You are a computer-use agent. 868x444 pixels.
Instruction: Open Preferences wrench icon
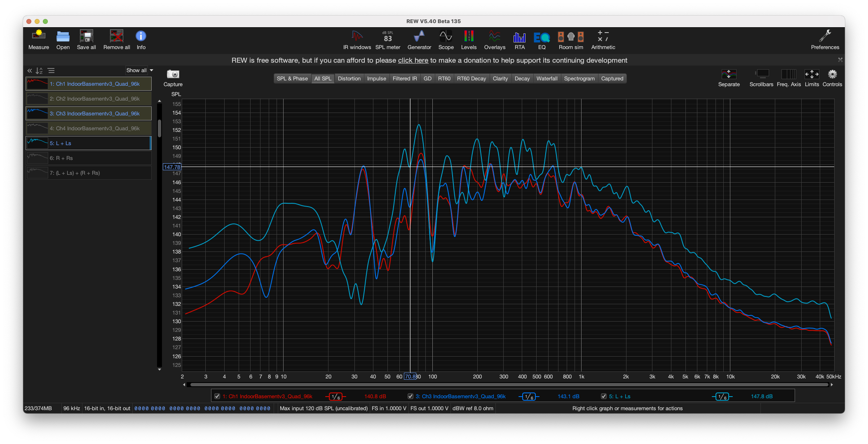click(x=825, y=40)
